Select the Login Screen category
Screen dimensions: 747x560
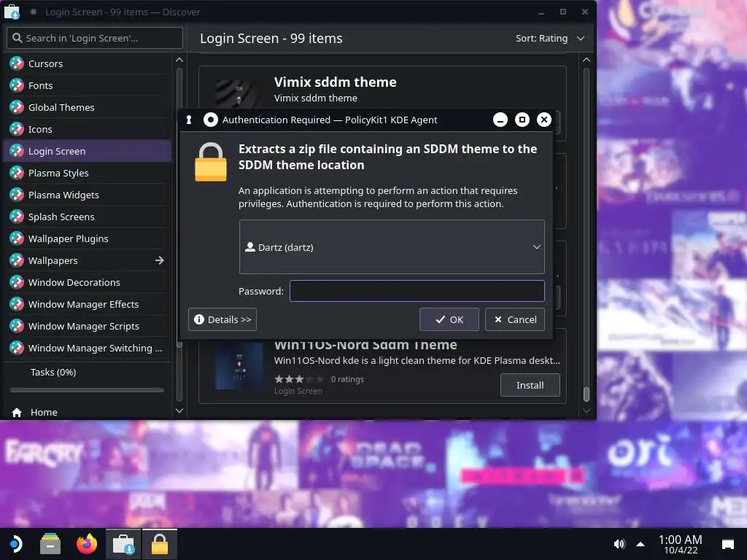coord(88,151)
